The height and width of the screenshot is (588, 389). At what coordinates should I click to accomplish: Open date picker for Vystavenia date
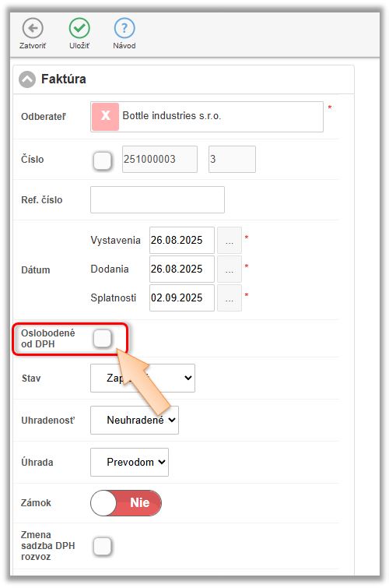[230, 241]
